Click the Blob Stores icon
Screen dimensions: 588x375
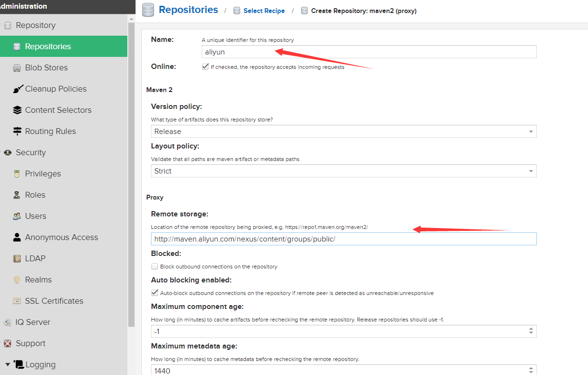coord(17,67)
